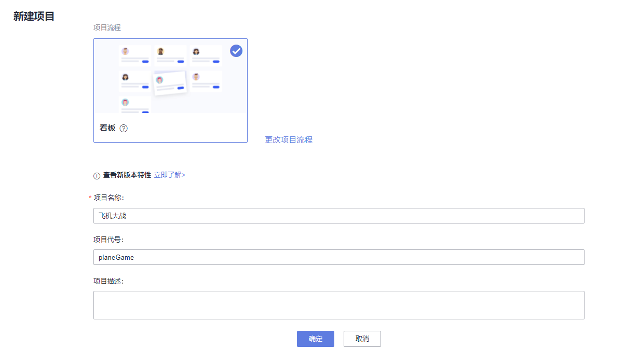Screen dimensions: 625x364
Task: Click the 项目流程 section label
Action: [x=107, y=27]
